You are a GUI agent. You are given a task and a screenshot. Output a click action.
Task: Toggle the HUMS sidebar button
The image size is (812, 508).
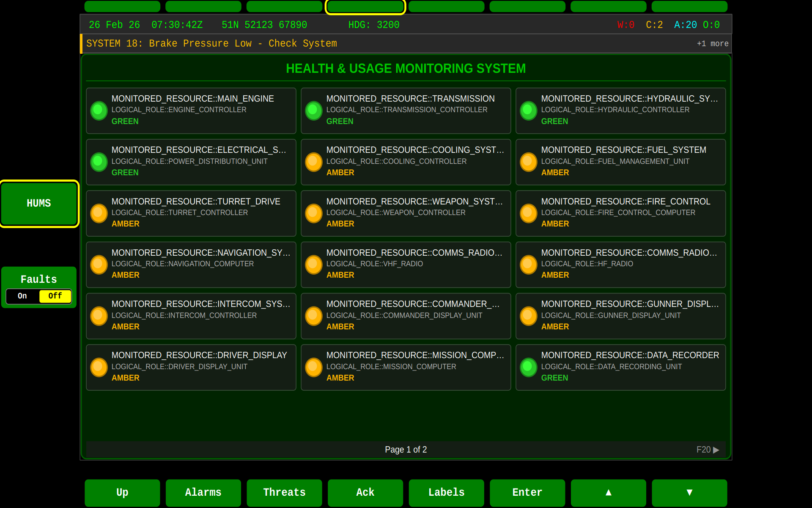click(x=38, y=204)
